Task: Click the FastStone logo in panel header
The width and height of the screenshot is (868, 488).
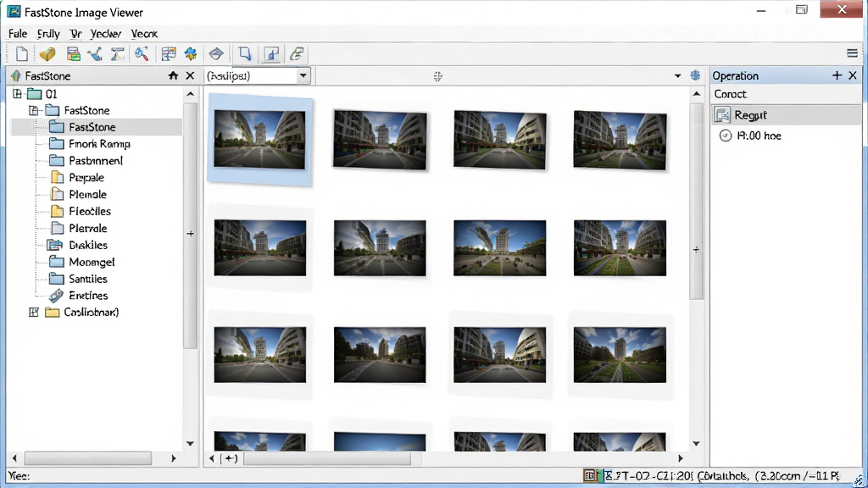Action: pos(15,75)
